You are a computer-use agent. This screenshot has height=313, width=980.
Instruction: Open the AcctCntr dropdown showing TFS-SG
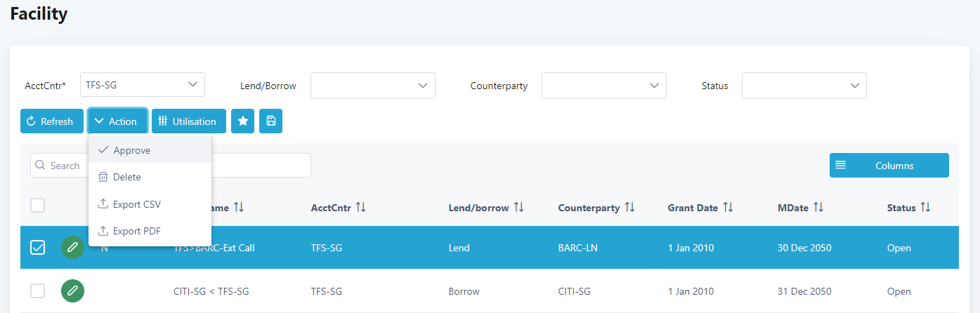click(x=143, y=85)
